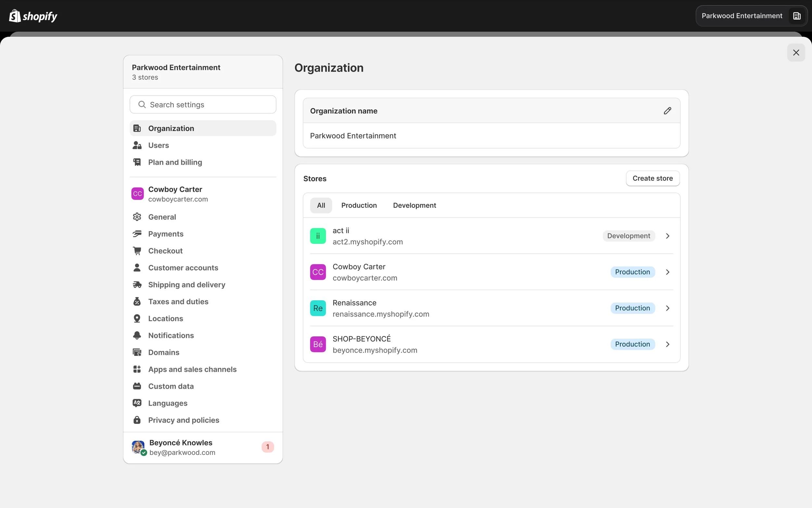Click the Create store button

coord(652,178)
